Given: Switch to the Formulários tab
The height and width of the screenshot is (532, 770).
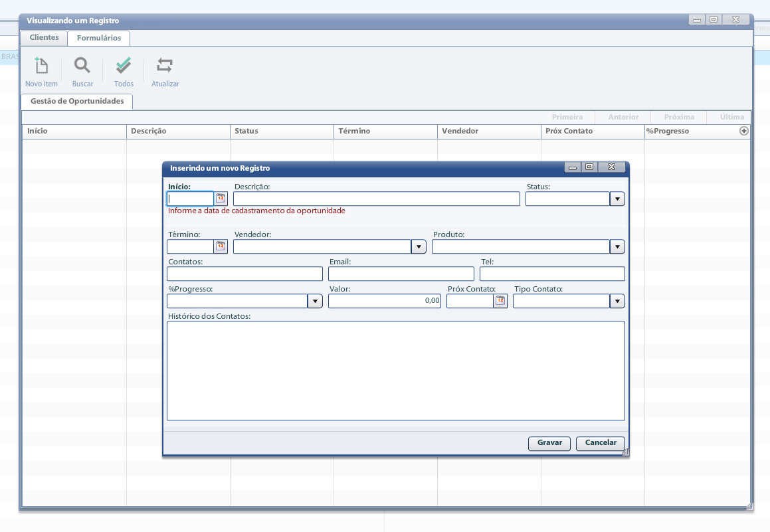Looking at the screenshot, I should (x=99, y=38).
